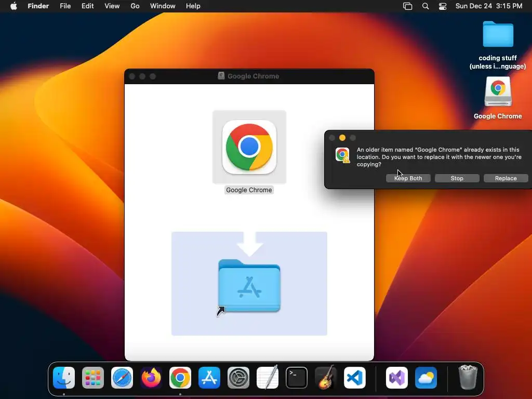The width and height of the screenshot is (532, 399).
Task: Launch Safari from the dock
Action: (122, 378)
